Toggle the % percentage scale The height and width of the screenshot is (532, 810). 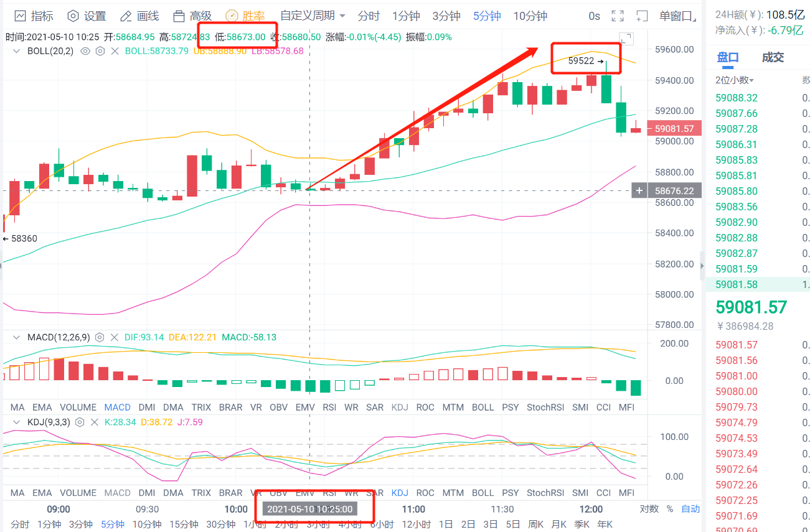pyautogui.click(x=670, y=508)
